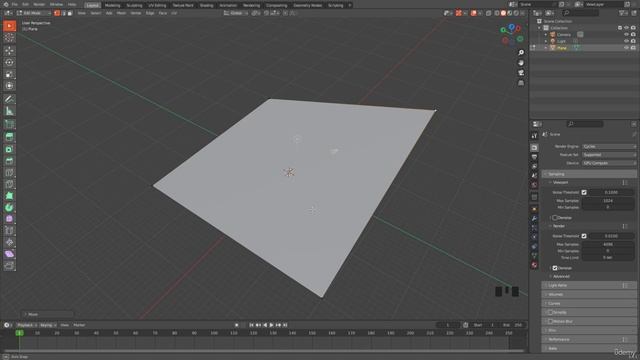Toggle the camera view icon in viewport
The width and height of the screenshot is (640, 360).
tap(521, 73)
